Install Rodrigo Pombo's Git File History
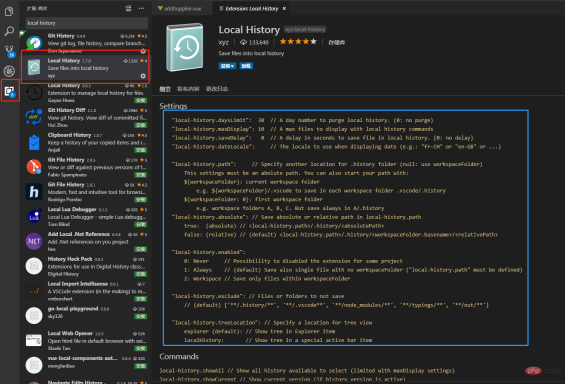 141,200
